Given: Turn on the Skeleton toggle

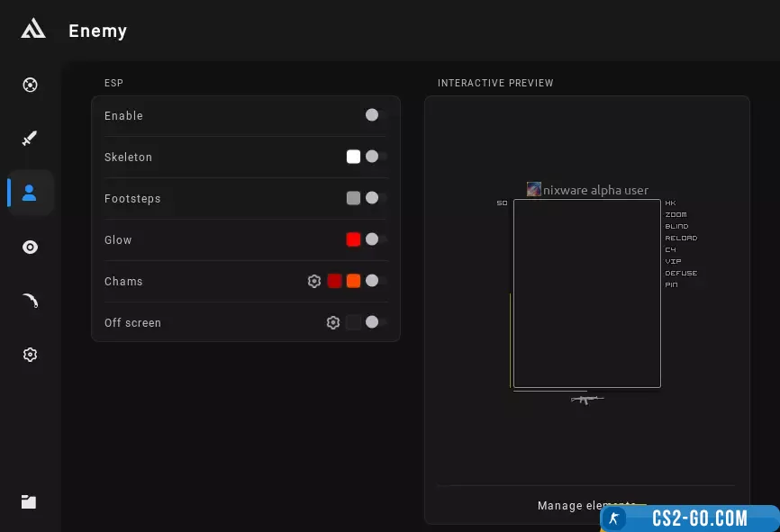Looking at the screenshot, I should pyautogui.click(x=376, y=157).
